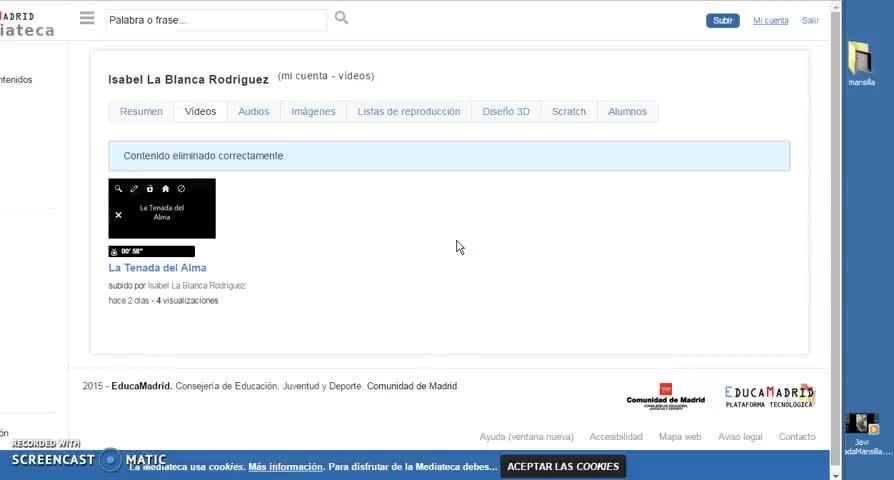Click the Subir upload button
This screenshot has height=480, width=894.
point(722,21)
